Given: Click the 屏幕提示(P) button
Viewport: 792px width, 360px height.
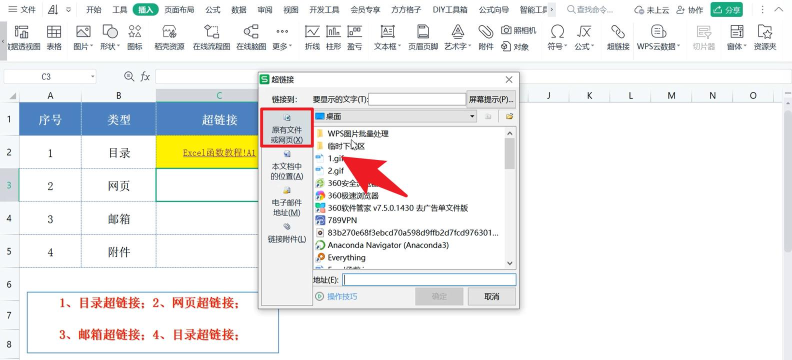Looking at the screenshot, I should click(491, 99).
